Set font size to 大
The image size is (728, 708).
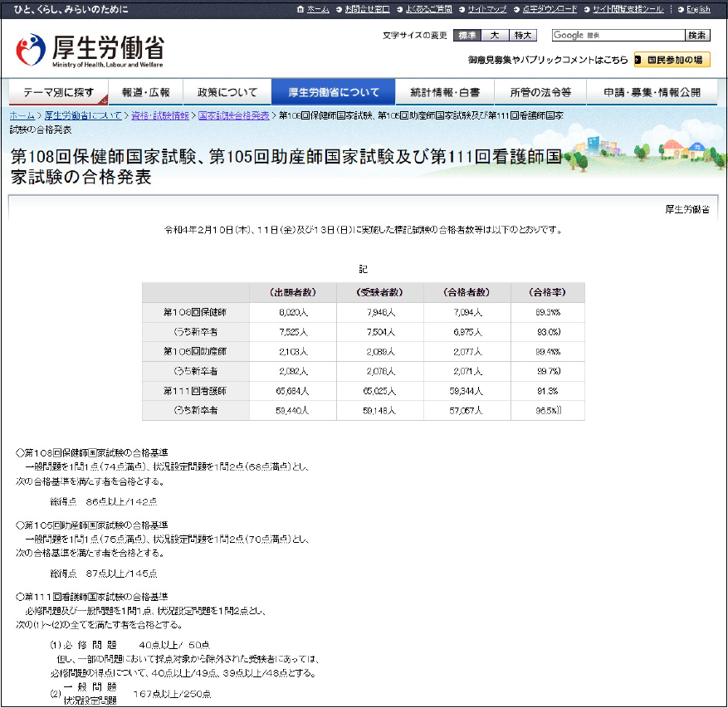tap(494, 35)
